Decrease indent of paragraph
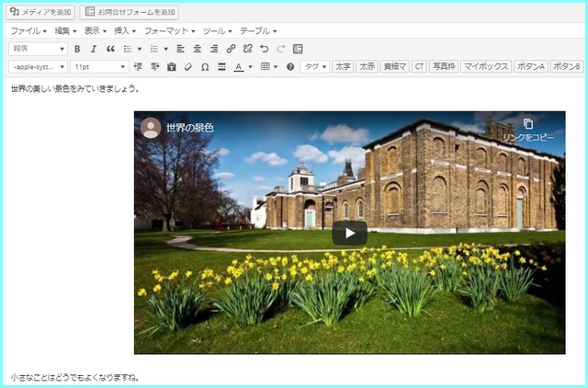 (x=138, y=67)
